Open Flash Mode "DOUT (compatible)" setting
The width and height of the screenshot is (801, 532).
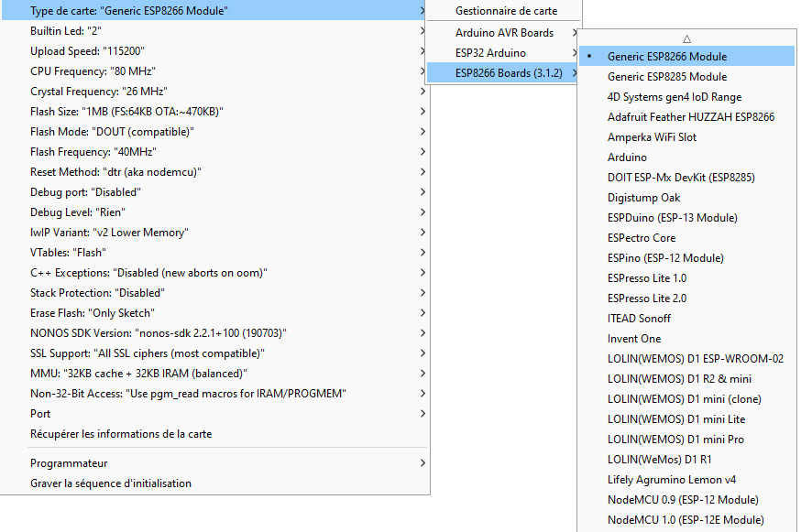[x=214, y=132]
